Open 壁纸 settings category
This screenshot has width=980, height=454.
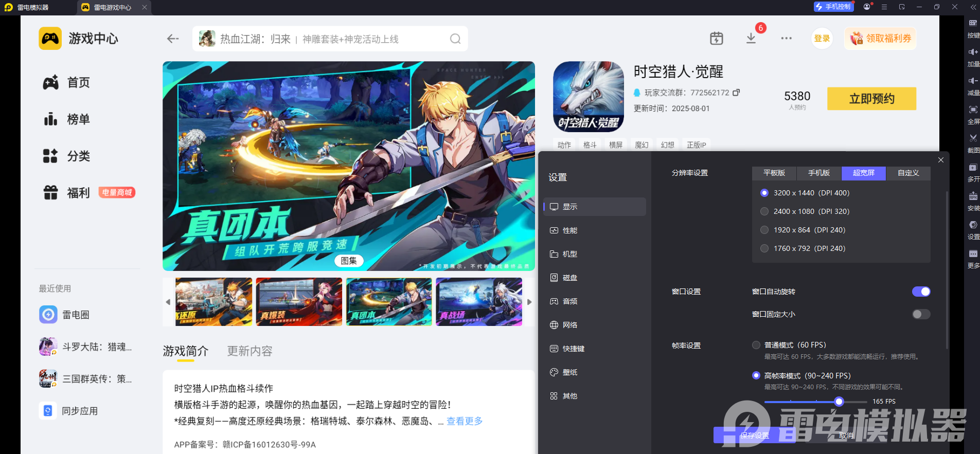pyautogui.click(x=595, y=372)
